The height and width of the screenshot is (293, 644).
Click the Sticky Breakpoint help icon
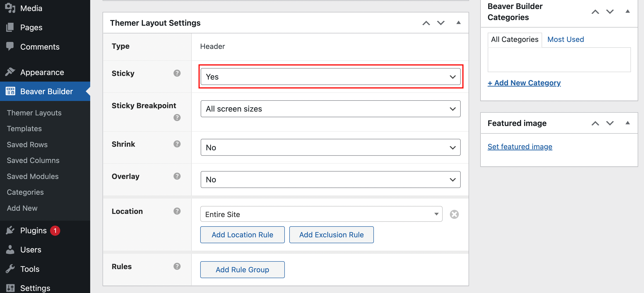coord(177,117)
